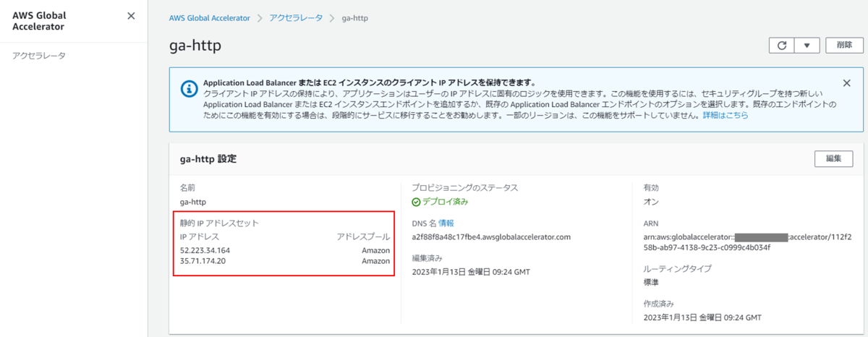This screenshot has height=337, width=868.
Task: Select IP address 35.71.174.20
Action: click(x=203, y=261)
